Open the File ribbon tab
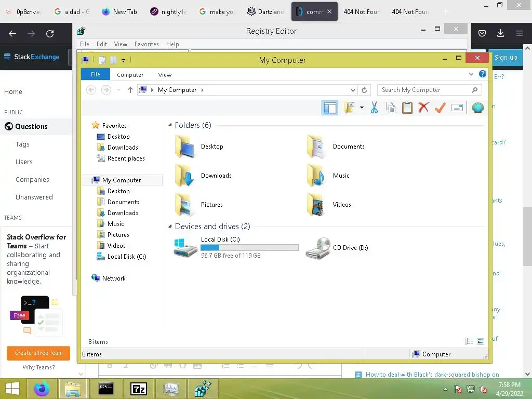This screenshot has width=532, height=399. tap(96, 74)
